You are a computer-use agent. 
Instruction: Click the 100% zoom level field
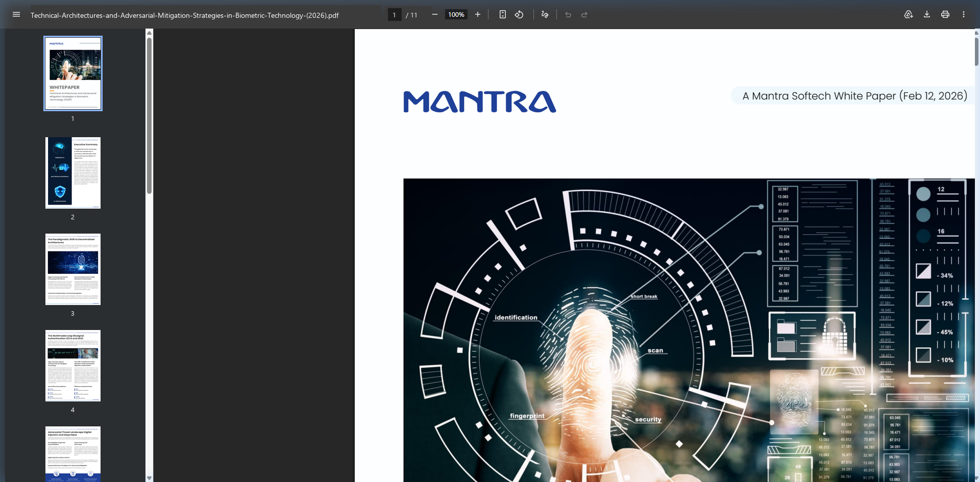456,15
